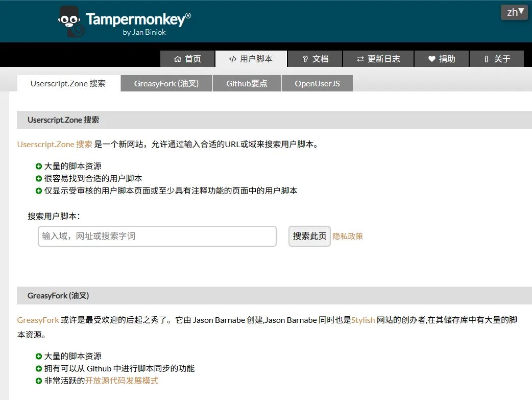Viewport: 532px width, 400px height.
Task: Click the question mark icon on 文档 tab
Action: pos(305,59)
